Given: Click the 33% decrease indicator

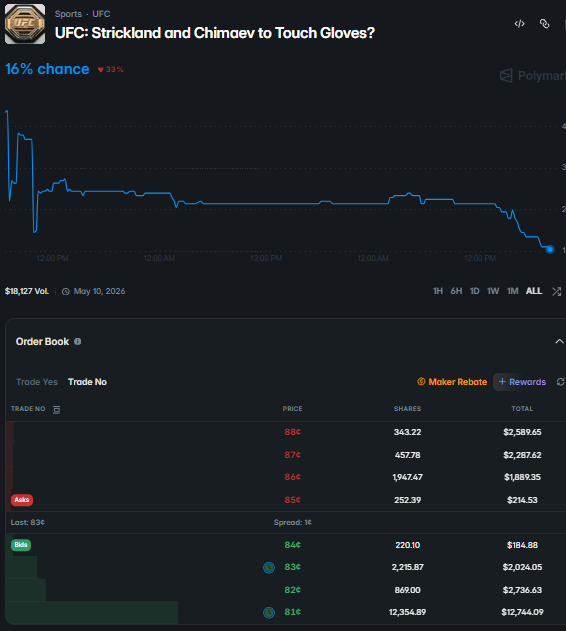Looking at the screenshot, I should (x=110, y=70).
